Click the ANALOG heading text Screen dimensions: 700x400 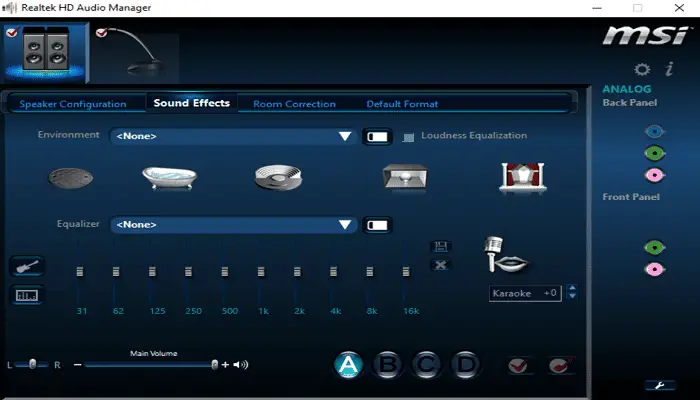[x=627, y=89]
